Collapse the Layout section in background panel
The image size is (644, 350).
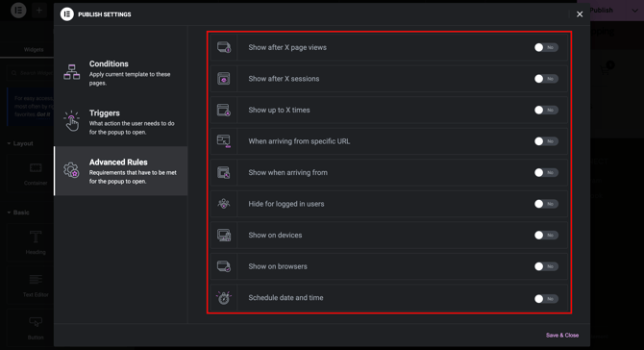tap(20, 143)
